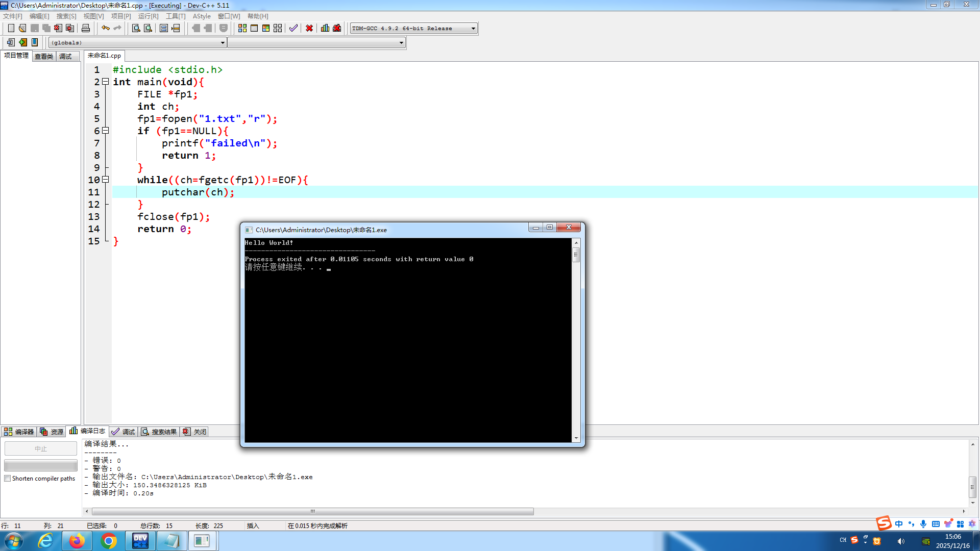The image size is (980, 551).
Task: Click the compile log horizontal scrollbar
Action: coord(312,511)
